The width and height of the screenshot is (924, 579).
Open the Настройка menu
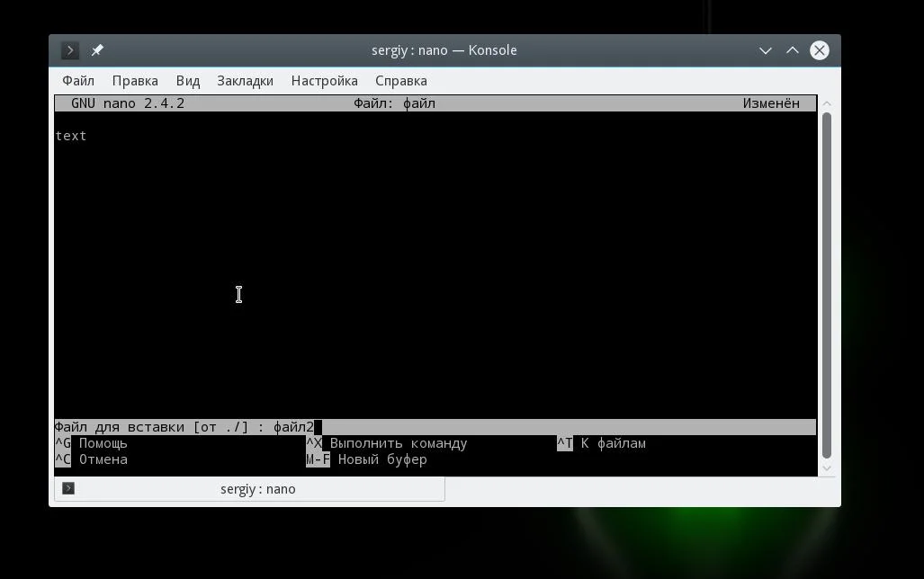pyautogui.click(x=324, y=81)
